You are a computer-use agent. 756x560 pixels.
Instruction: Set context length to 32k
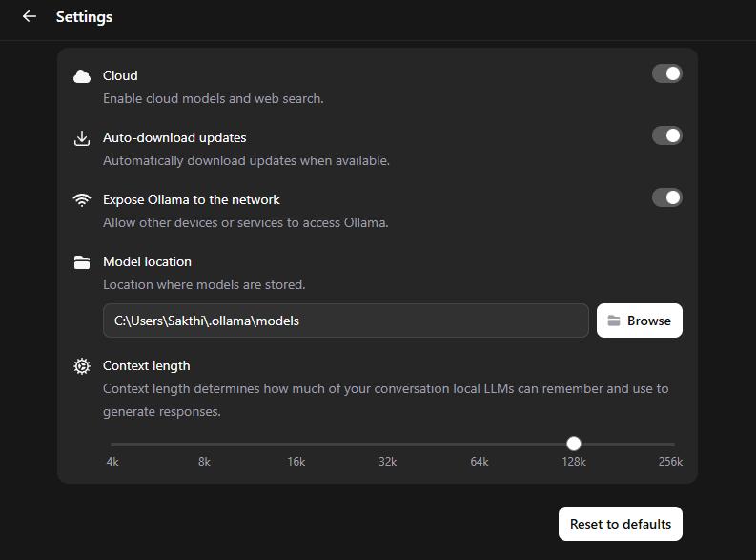tap(388, 445)
